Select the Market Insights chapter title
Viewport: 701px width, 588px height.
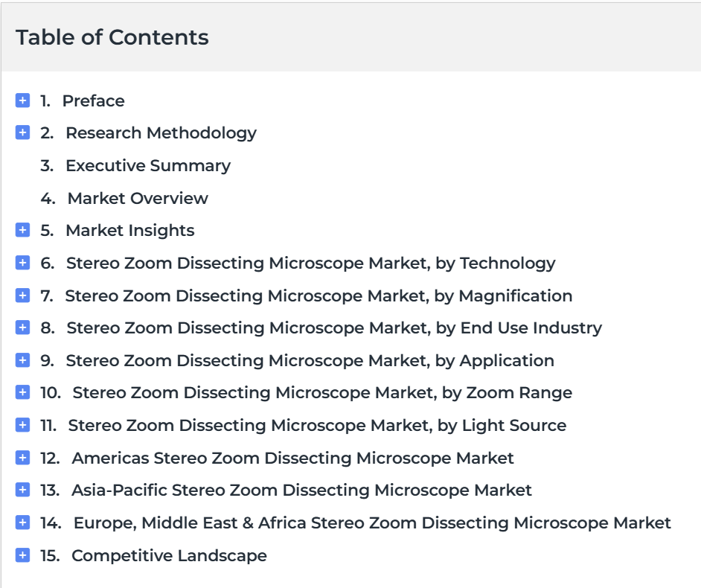[130, 230]
